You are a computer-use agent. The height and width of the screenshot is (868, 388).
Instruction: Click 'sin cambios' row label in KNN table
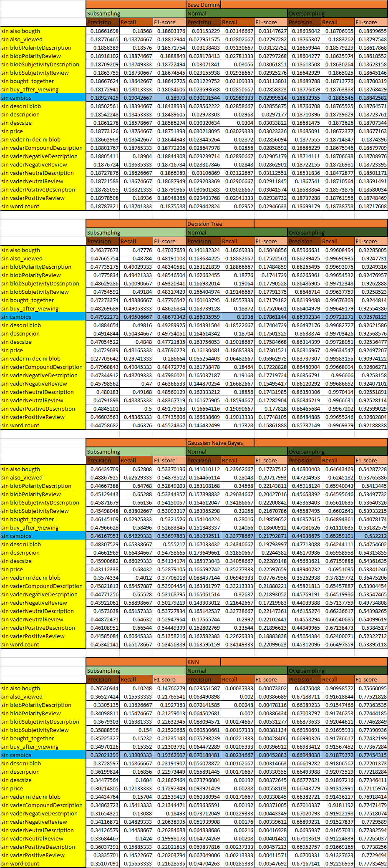tap(43, 755)
